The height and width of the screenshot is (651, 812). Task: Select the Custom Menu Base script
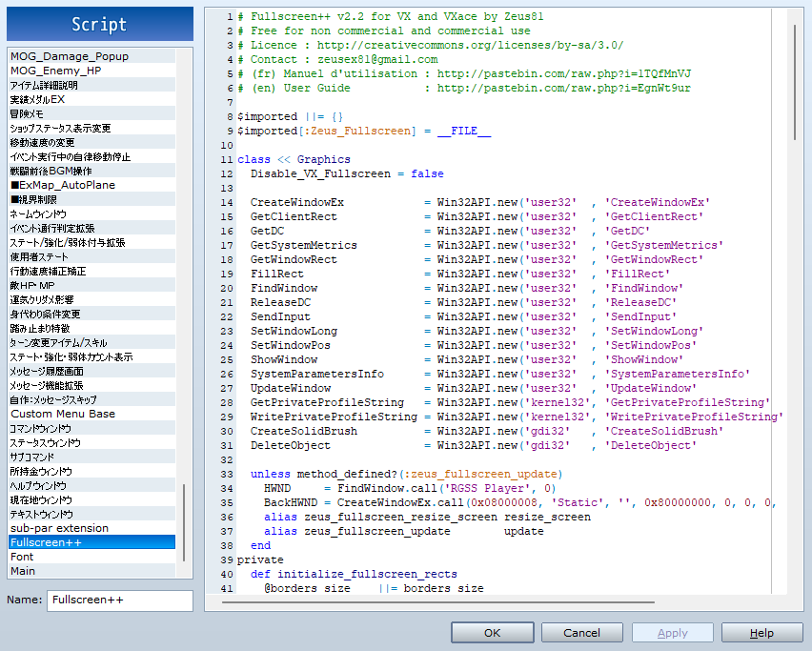63,414
